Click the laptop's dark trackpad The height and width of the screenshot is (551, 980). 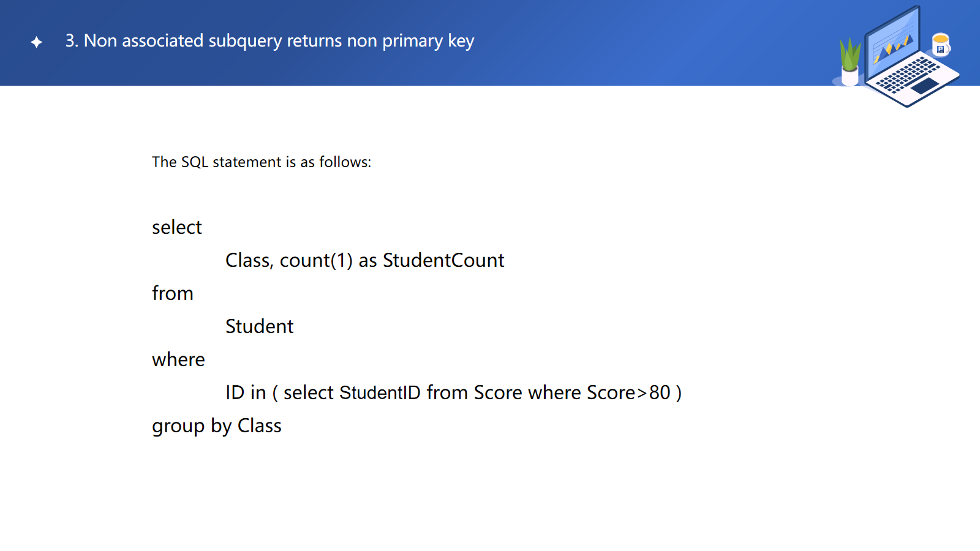(925, 85)
